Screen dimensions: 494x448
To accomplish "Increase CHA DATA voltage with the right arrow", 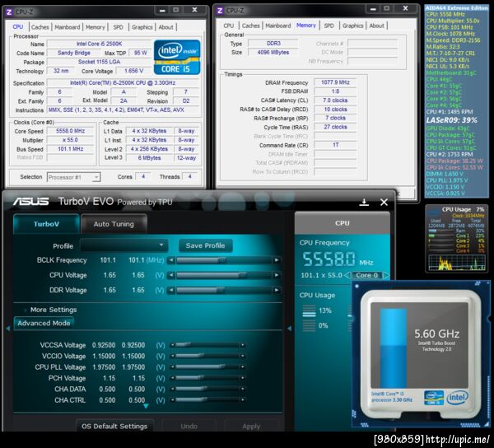I will click(242, 389).
